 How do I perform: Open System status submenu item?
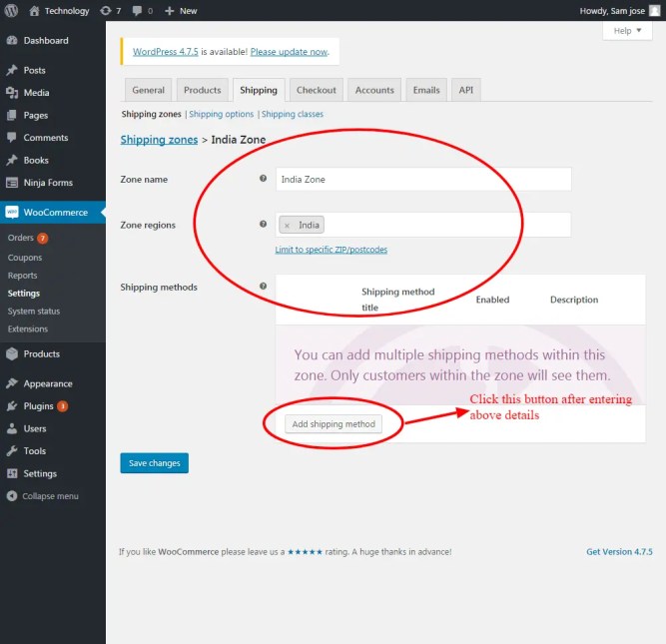click(x=34, y=311)
